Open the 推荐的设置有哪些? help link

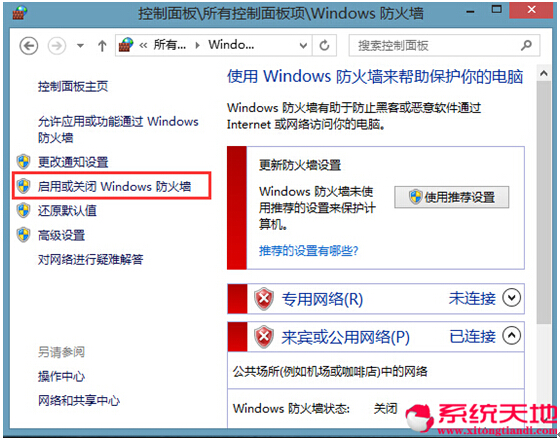[309, 250]
